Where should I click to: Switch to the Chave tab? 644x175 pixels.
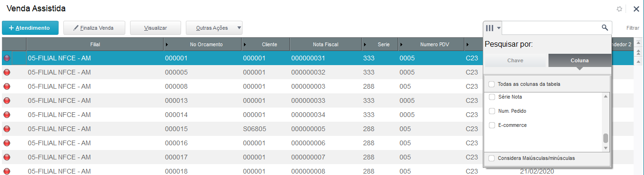coord(515,61)
